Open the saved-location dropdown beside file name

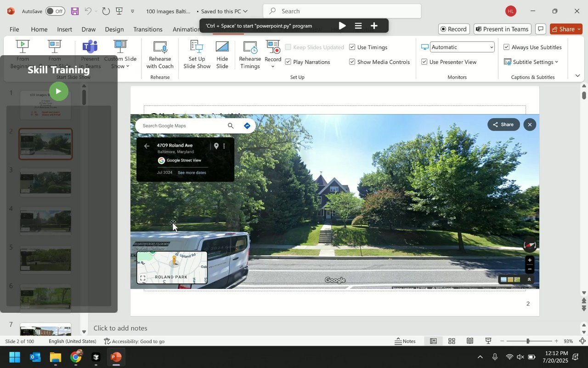pyautogui.click(x=245, y=11)
